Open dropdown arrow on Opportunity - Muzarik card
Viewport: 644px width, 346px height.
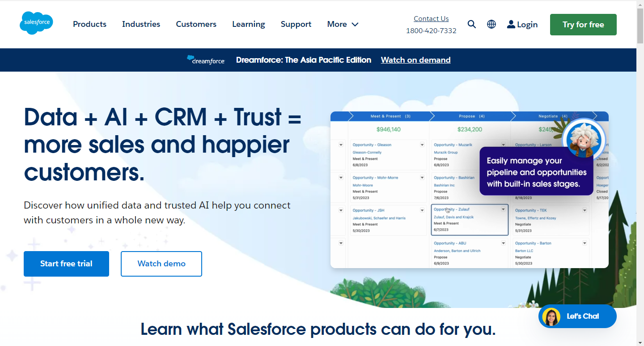[x=503, y=145]
